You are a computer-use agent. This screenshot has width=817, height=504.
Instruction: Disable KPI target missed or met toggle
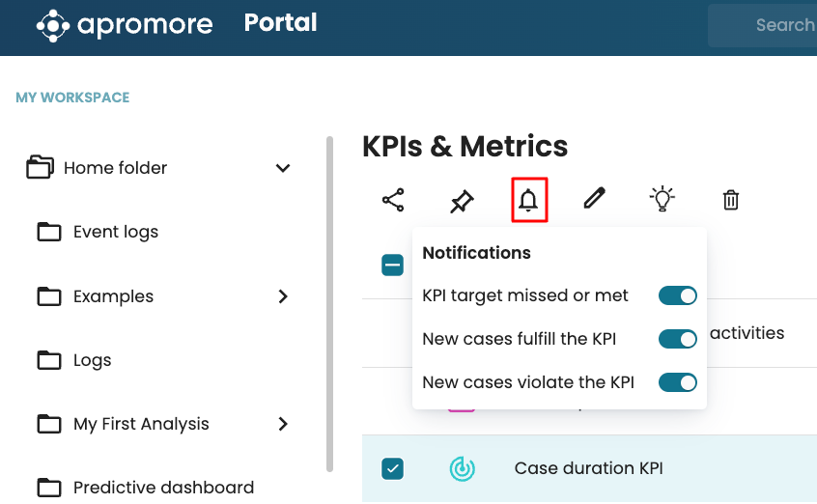click(x=677, y=295)
